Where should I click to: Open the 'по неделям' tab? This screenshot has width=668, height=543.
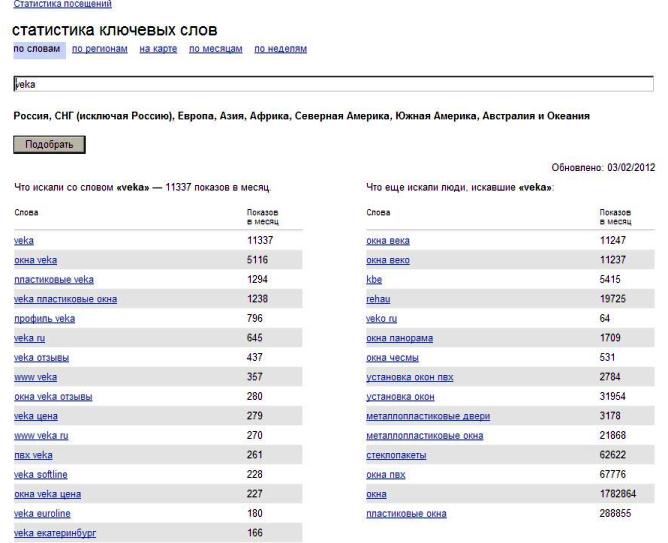click(x=280, y=49)
